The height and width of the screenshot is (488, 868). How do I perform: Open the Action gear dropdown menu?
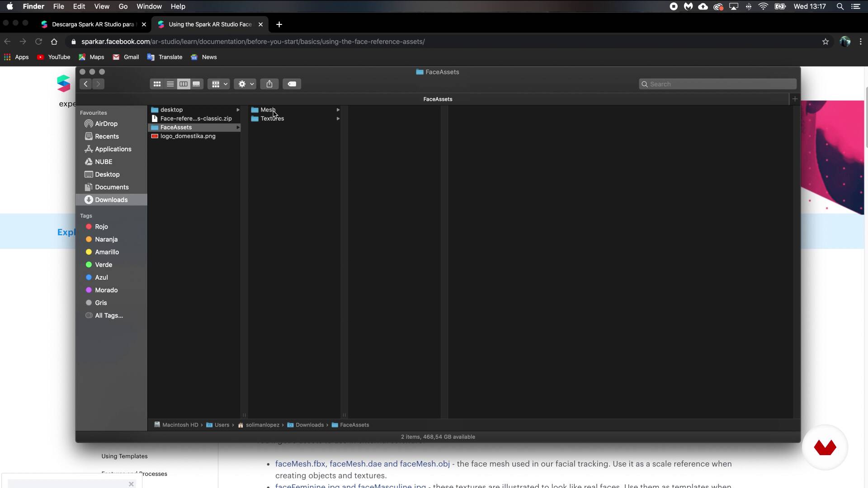[245, 84]
